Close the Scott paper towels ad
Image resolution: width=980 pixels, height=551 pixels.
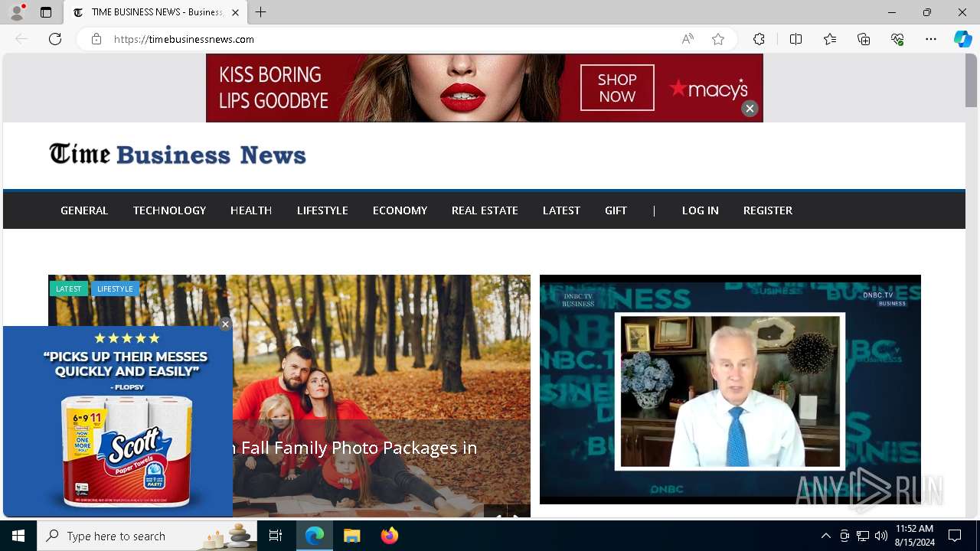(x=225, y=324)
